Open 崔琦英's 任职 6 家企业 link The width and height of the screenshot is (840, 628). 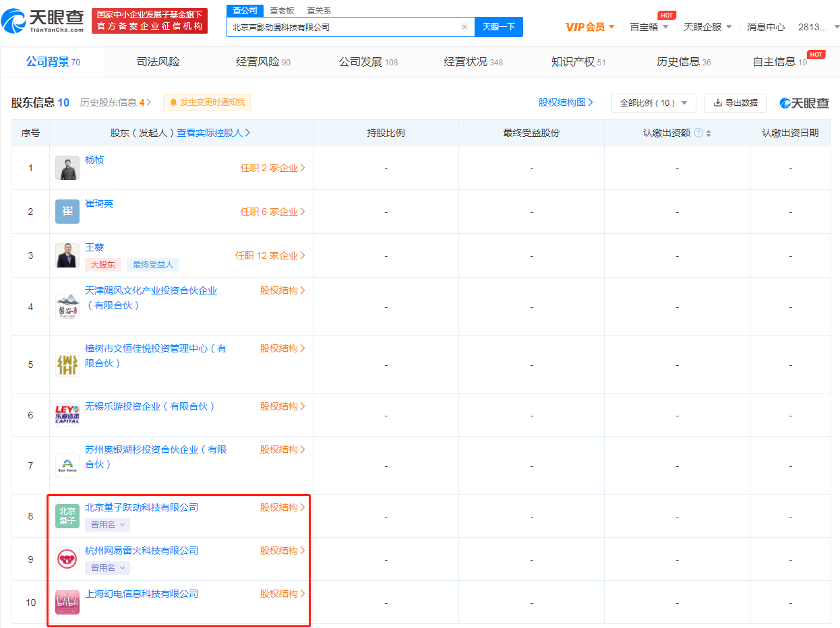273,212
